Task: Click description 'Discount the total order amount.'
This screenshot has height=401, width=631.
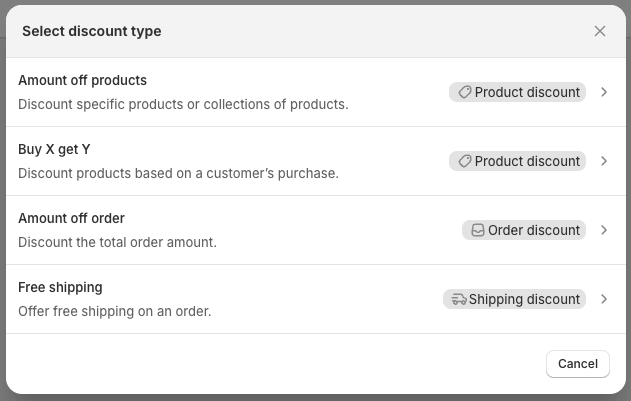Action: [x=118, y=242]
